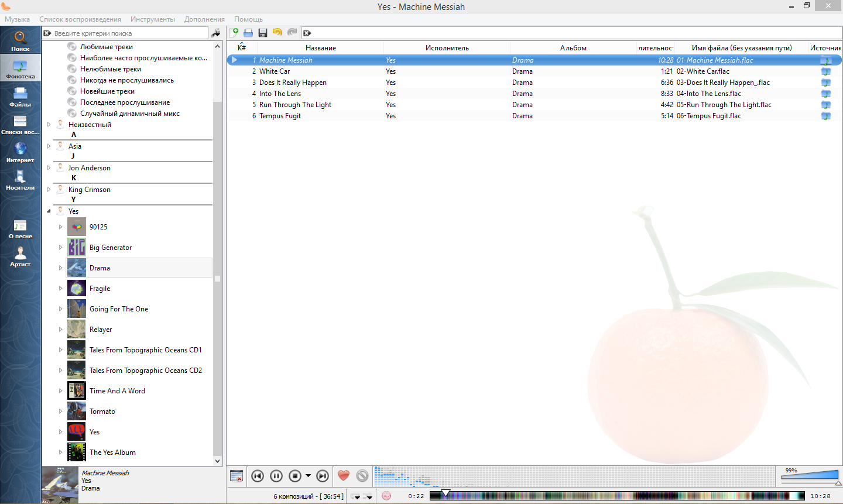The width and height of the screenshot is (843, 504).
Task: Clear the library search box
Action: tap(47, 33)
